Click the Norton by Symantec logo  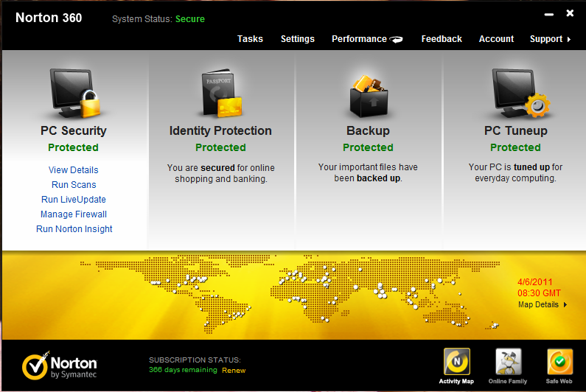coord(60,365)
